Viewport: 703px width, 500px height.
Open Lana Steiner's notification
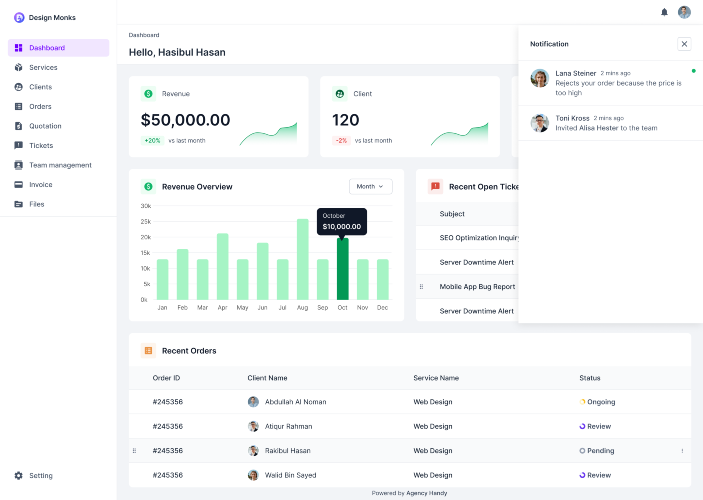(610, 83)
